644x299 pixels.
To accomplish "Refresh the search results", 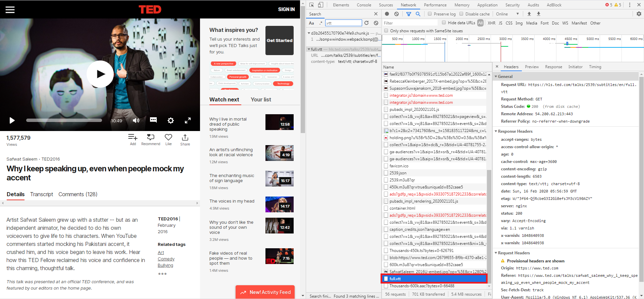I will point(366,23).
